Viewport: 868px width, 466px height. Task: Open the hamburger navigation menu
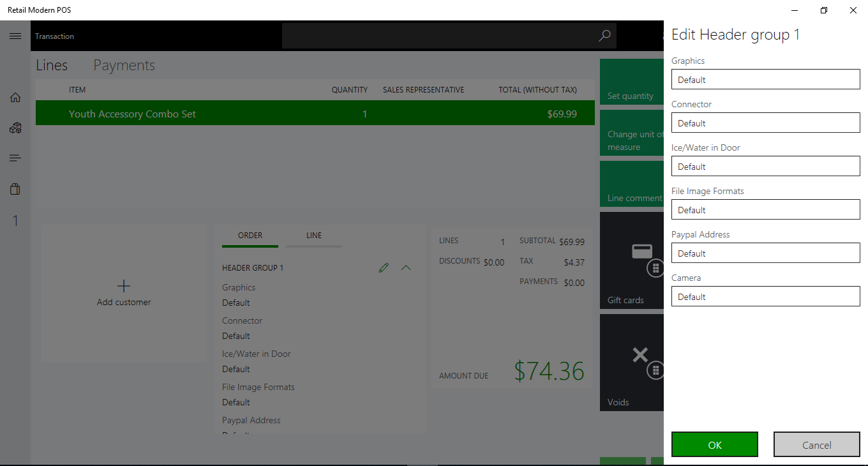[15, 36]
